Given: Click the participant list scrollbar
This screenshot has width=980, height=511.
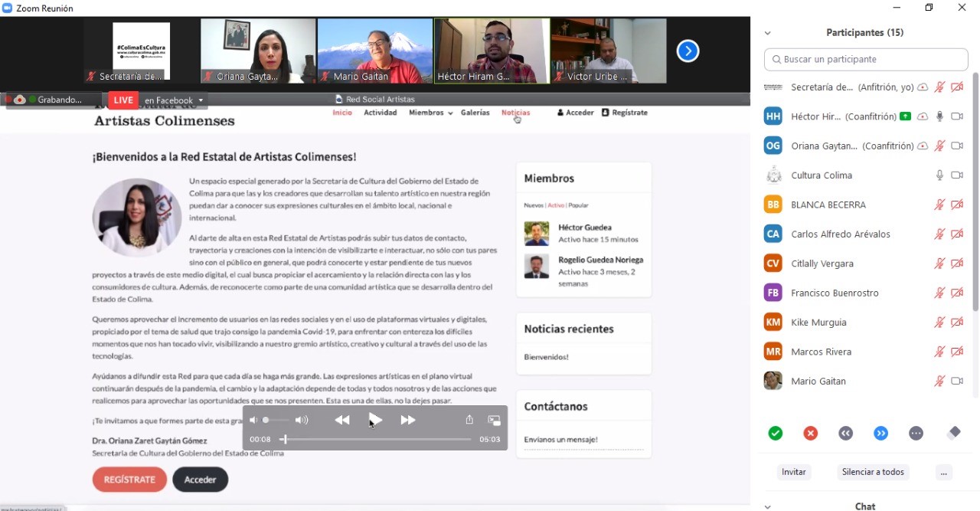Looking at the screenshot, I should tap(975, 192).
